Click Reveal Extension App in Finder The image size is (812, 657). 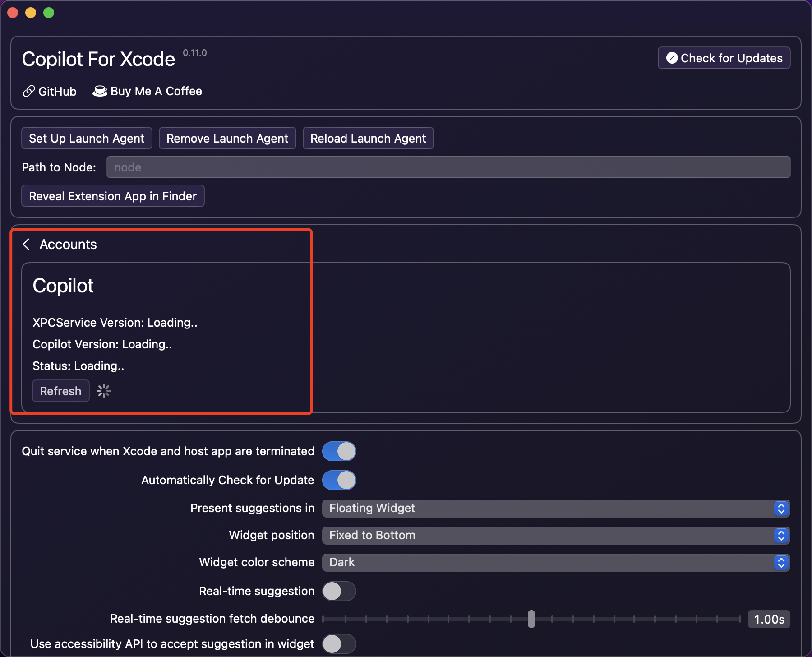(x=113, y=196)
